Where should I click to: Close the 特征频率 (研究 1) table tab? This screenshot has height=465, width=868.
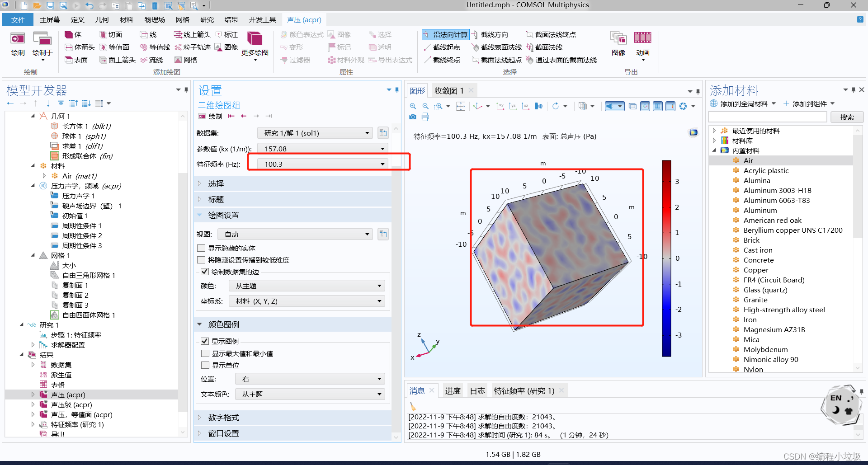click(561, 390)
